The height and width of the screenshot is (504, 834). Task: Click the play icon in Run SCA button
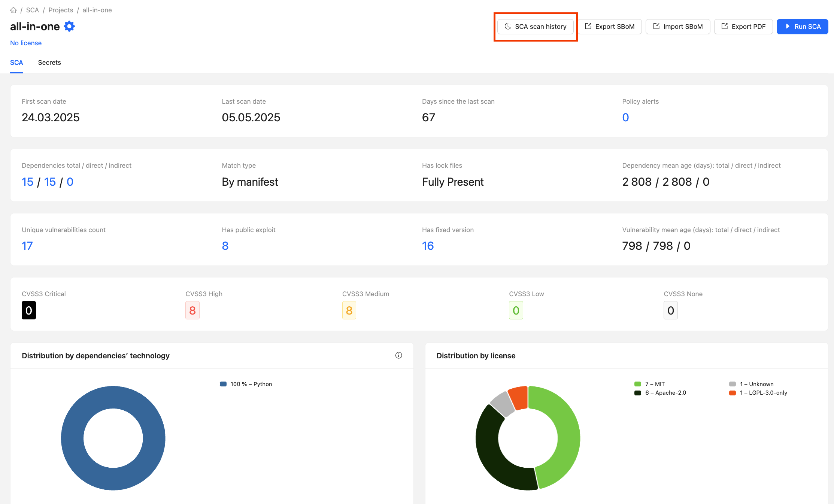[x=788, y=26]
